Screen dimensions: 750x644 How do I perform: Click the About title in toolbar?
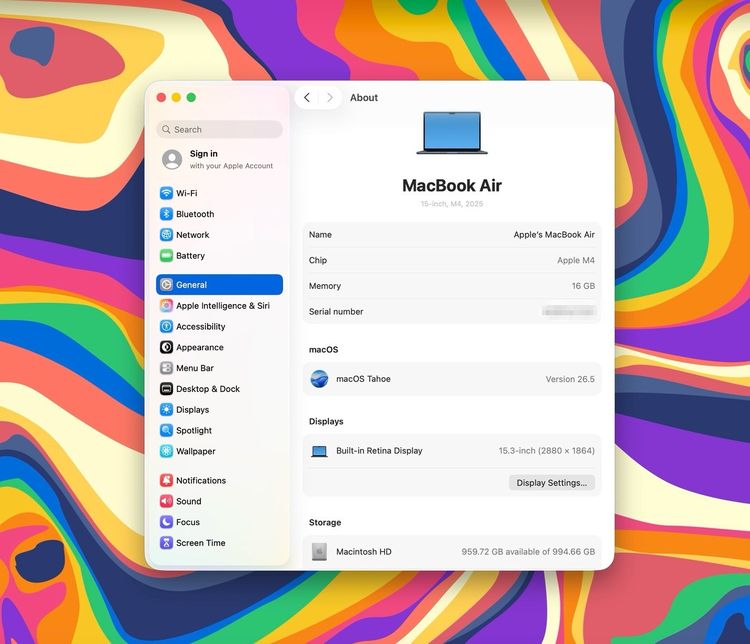pos(364,98)
